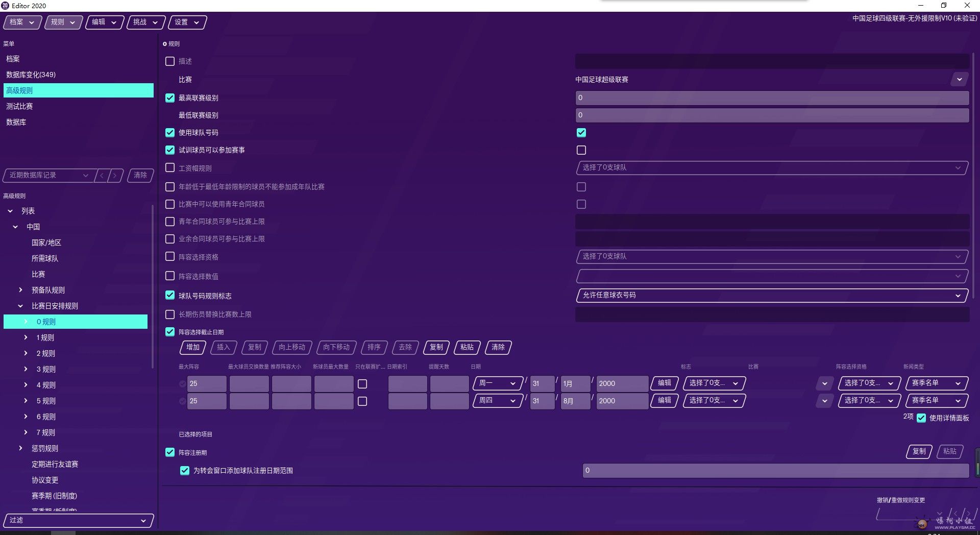This screenshot has height=535, width=980.
Task: Click the first squad row's circular status icon
Action: 182,384
